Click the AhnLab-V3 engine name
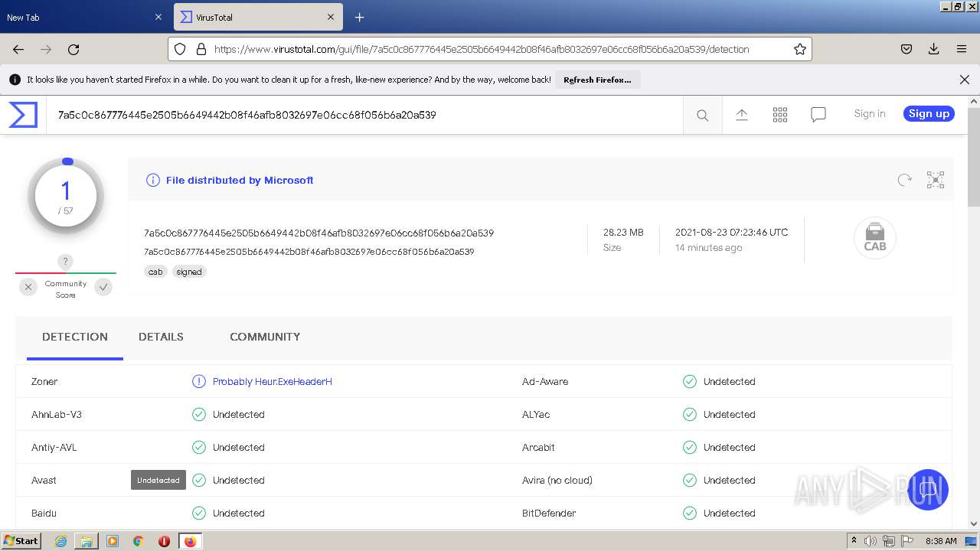 tap(57, 414)
